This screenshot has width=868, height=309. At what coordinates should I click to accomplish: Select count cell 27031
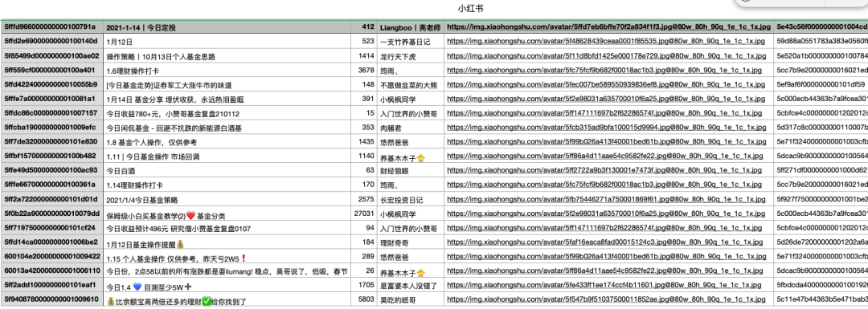coord(364,214)
